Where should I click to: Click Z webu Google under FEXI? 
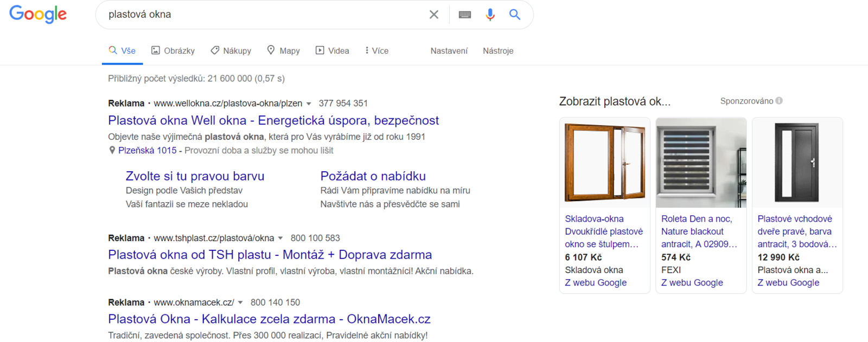point(692,282)
